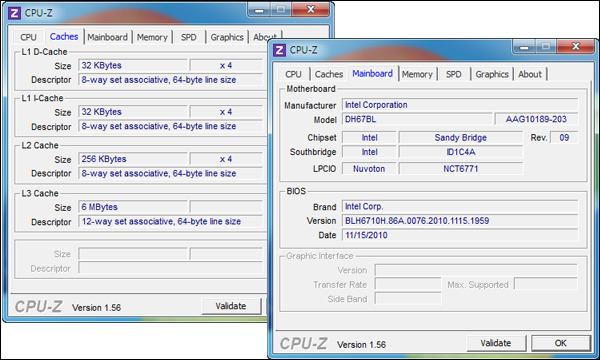Click the Southbridge ID1C4A field
The width and height of the screenshot is (600, 360).
click(x=461, y=152)
